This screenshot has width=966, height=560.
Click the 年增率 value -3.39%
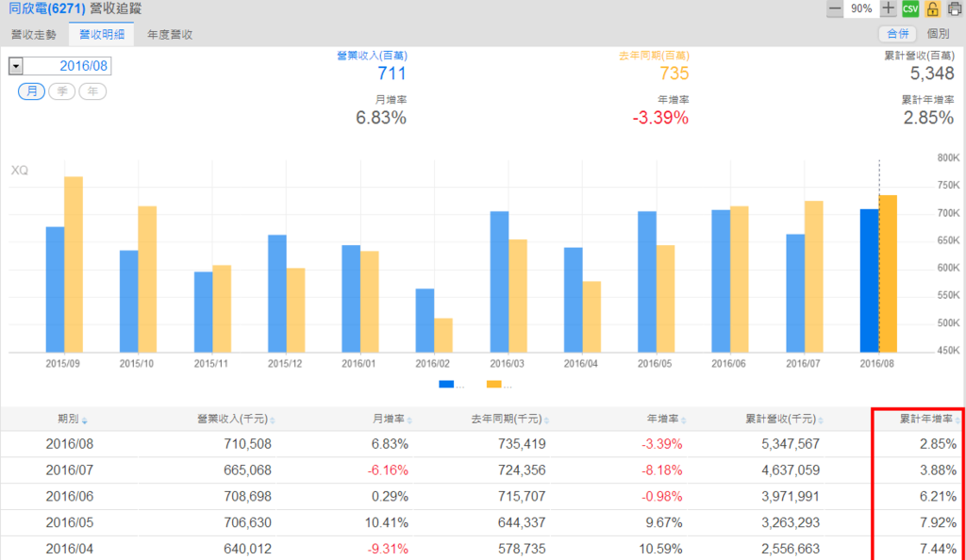click(660, 118)
